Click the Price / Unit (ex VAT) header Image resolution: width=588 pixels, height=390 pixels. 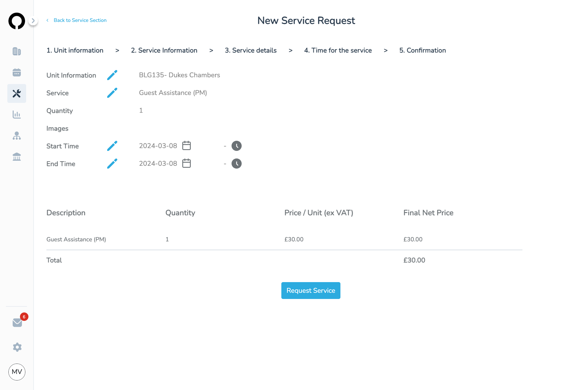click(319, 213)
